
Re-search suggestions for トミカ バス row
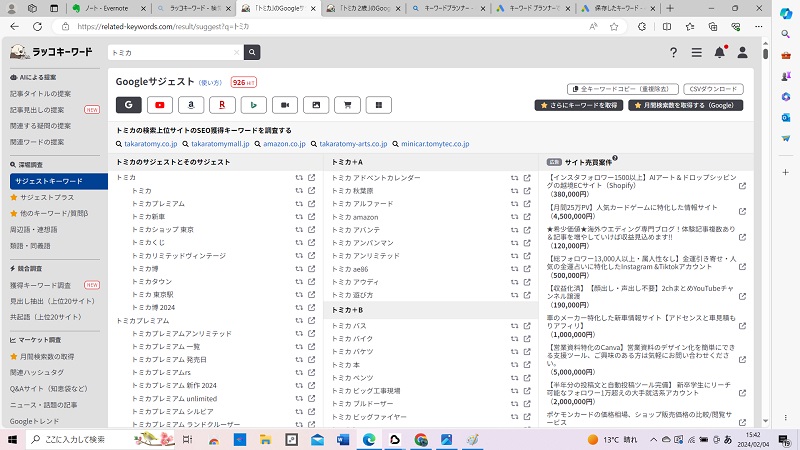pyautogui.click(x=514, y=326)
